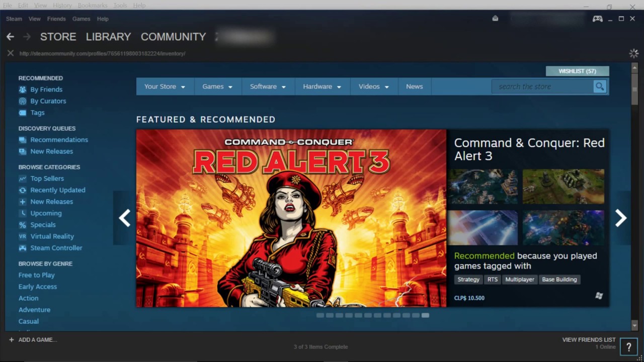Screen dimensions: 644x362
Task: Open the Videos dropdown
Action: pos(374,86)
